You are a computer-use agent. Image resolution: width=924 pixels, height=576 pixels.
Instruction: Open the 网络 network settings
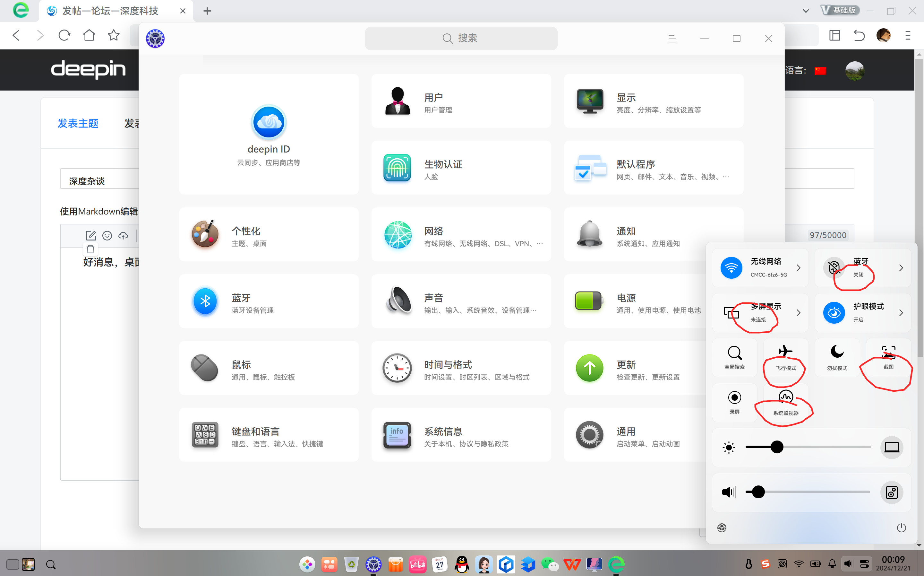[461, 234]
